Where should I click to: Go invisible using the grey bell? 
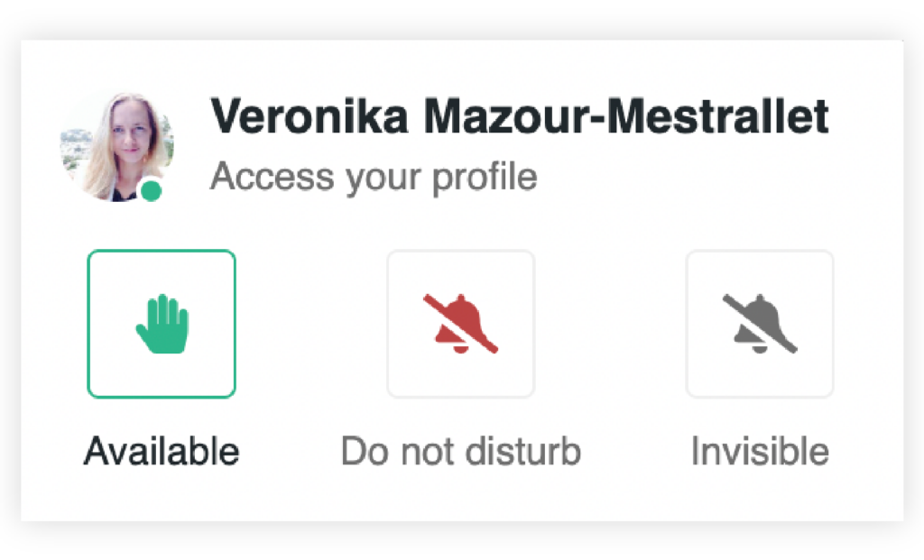(760, 325)
